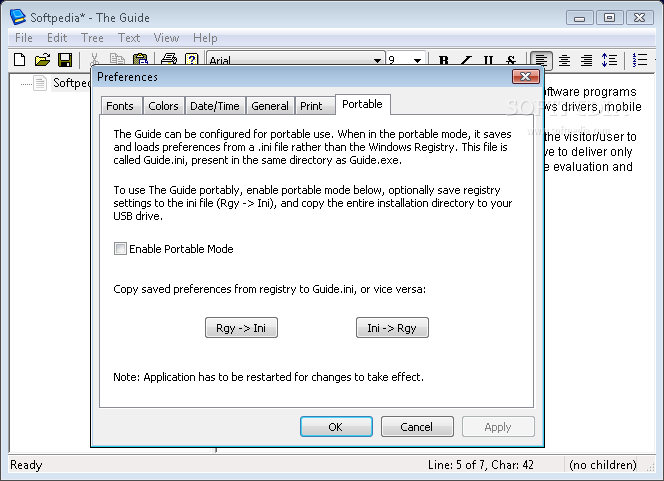Toggle Bold formatting
Image resolution: width=664 pixels, height=481 pixels.
coord(444,61)
